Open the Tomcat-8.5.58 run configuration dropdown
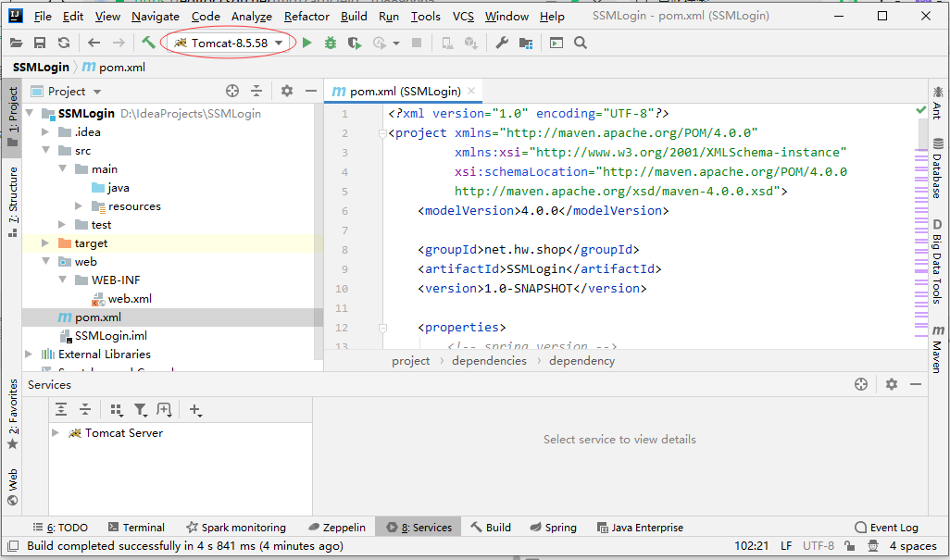Image resolution: width=950 pixels, height=560 pixels. [x=229, y=43]
